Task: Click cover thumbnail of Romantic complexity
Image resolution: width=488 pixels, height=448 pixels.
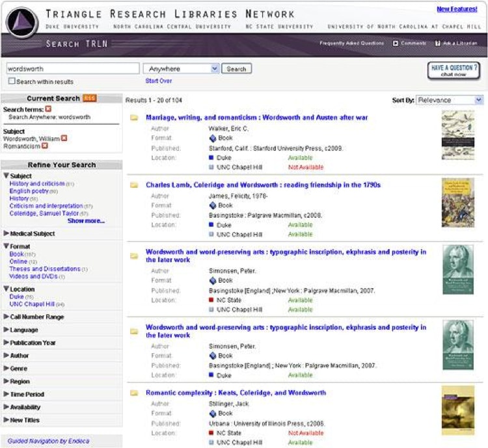Action: coord(458,410)
